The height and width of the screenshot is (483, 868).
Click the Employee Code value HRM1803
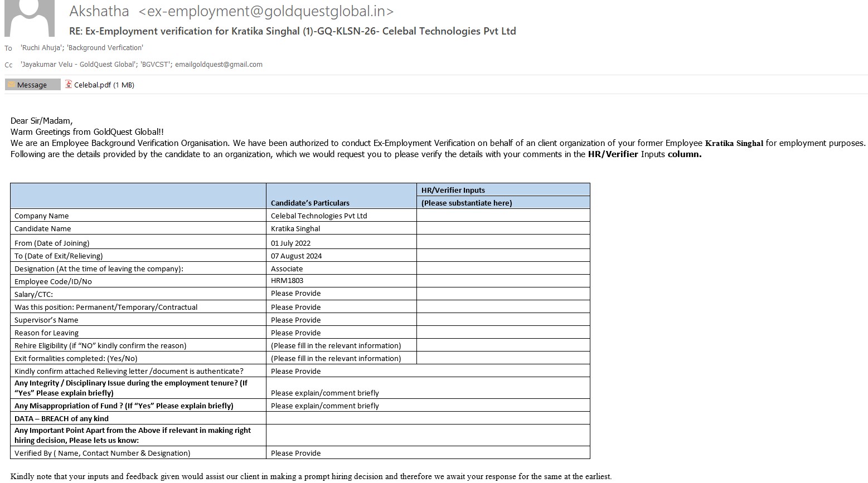287,281
